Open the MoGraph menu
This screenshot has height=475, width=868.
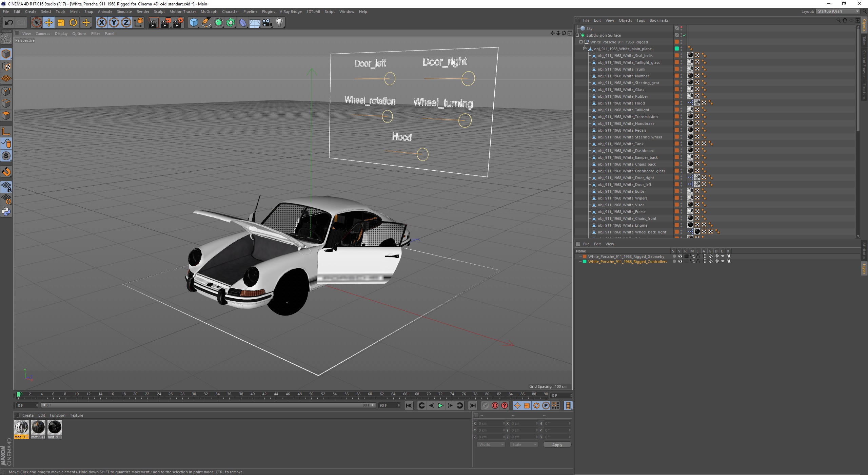[209, 12]
